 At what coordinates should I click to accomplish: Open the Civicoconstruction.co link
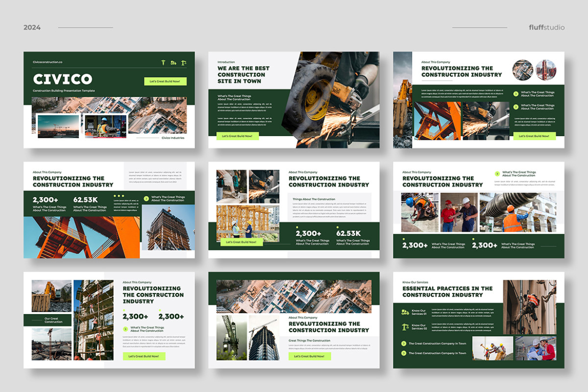coord(48,63)
